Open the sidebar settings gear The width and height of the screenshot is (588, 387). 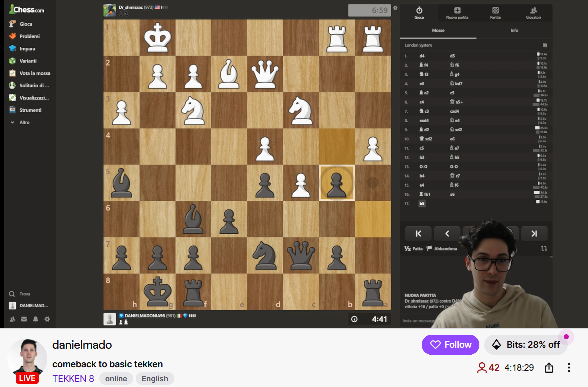click(47, 319)
